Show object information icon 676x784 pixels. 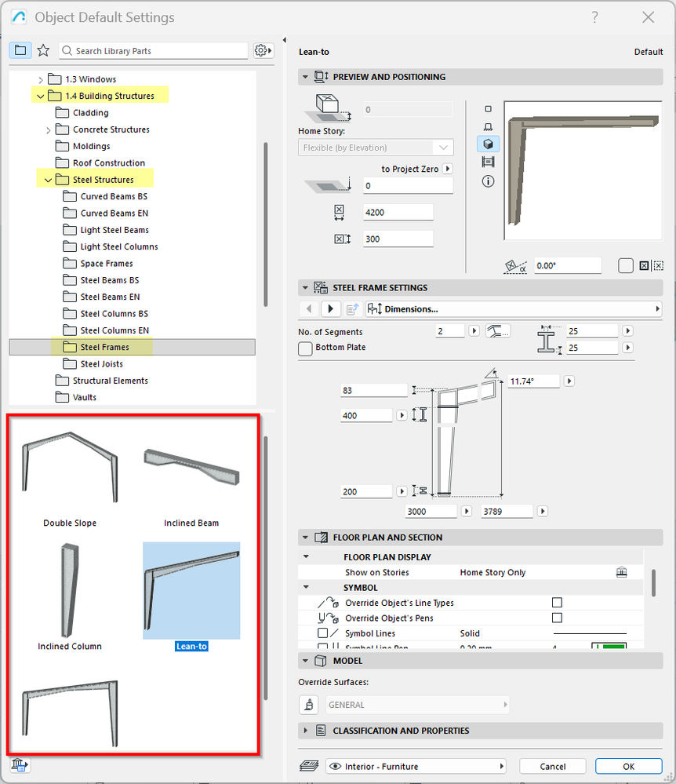click(x=488, y=181)
